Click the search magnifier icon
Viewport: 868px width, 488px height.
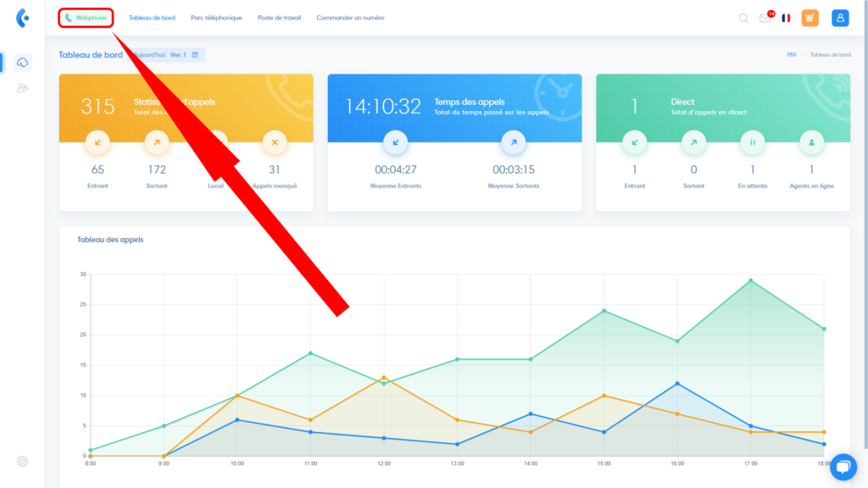point(743,18)
